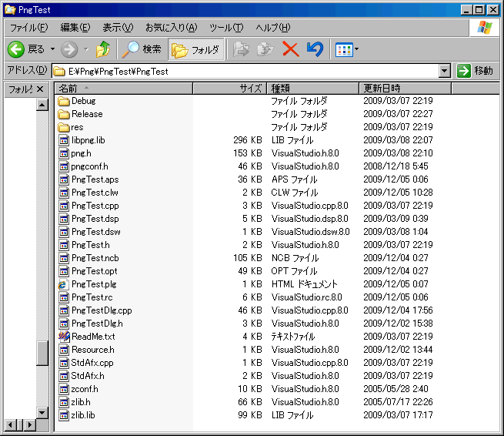Click the folder pane scroll right arrow
The height and width of the screenshot is (436, 504).
coord(29,425)
